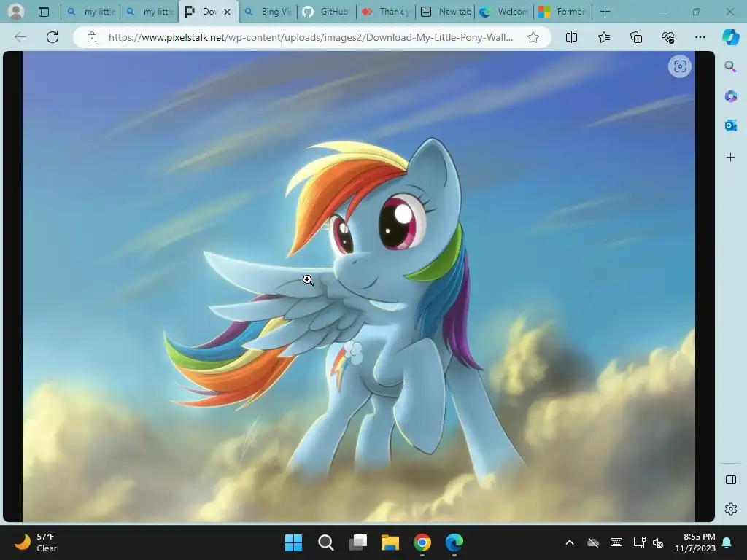Open the clock showing 8:55 PM
747x560 pixels.
[x=695, y=542]
